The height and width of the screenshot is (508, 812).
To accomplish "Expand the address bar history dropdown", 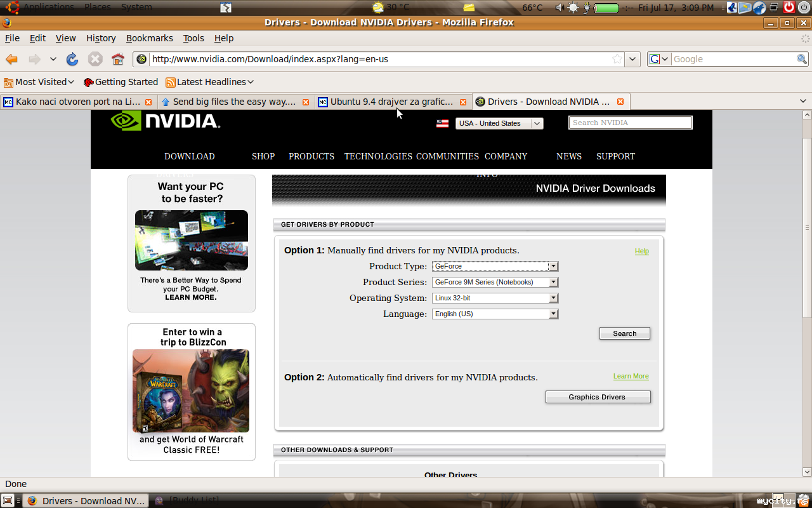I will [x=632, y=59].
